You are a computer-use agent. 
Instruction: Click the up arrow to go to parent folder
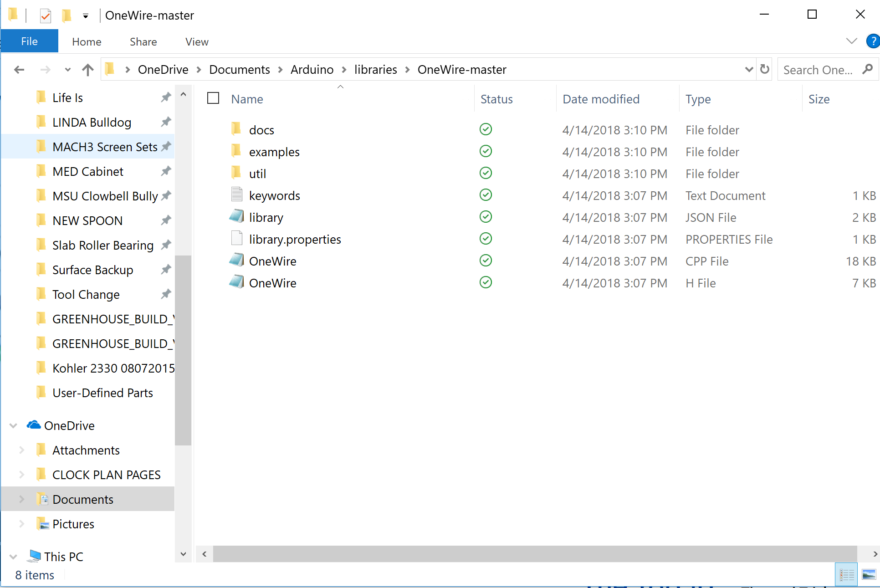[x=87, y=69]
